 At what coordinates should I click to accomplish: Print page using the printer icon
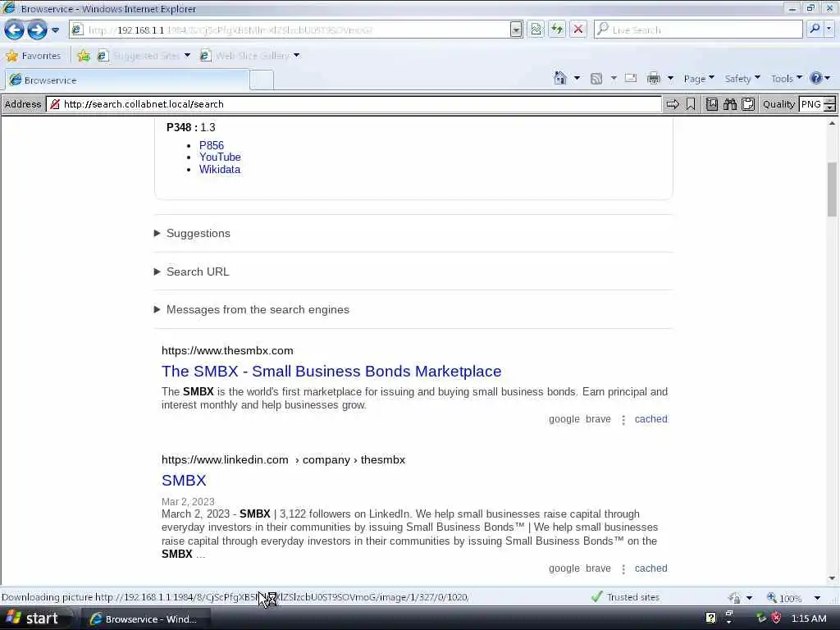click(x=654, y=79)
